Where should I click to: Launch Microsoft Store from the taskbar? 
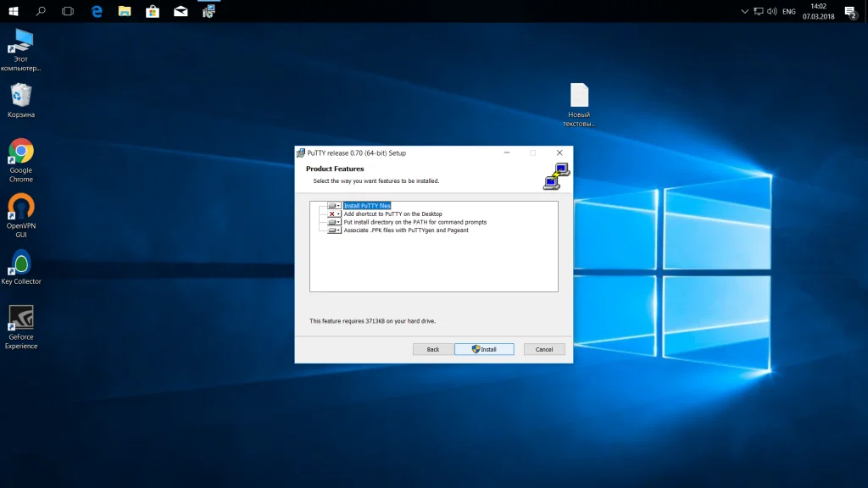coord(153,11)
